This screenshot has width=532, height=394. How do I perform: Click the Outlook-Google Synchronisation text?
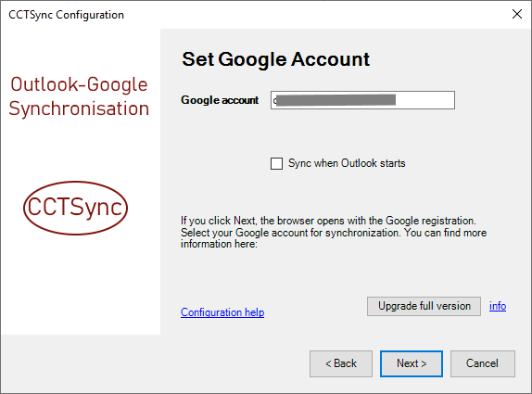[x=79, y=96]
